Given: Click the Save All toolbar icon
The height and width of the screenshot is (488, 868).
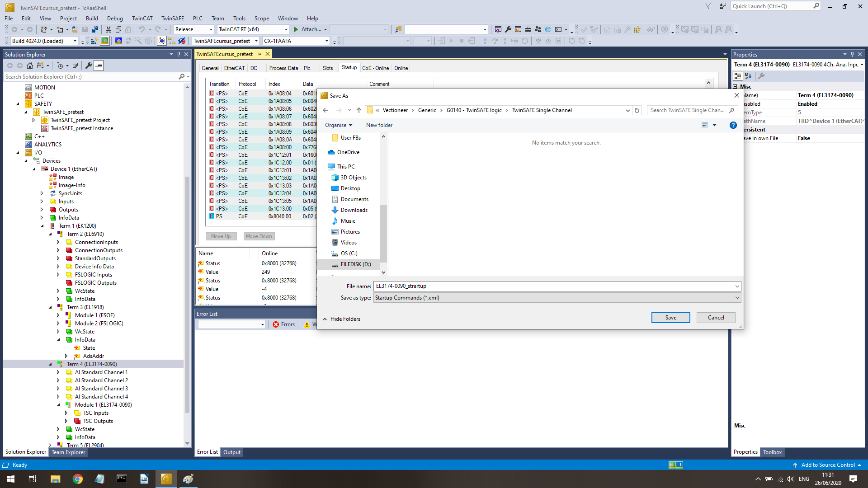Looking at the screenshot, I should [x=95, y=29].
